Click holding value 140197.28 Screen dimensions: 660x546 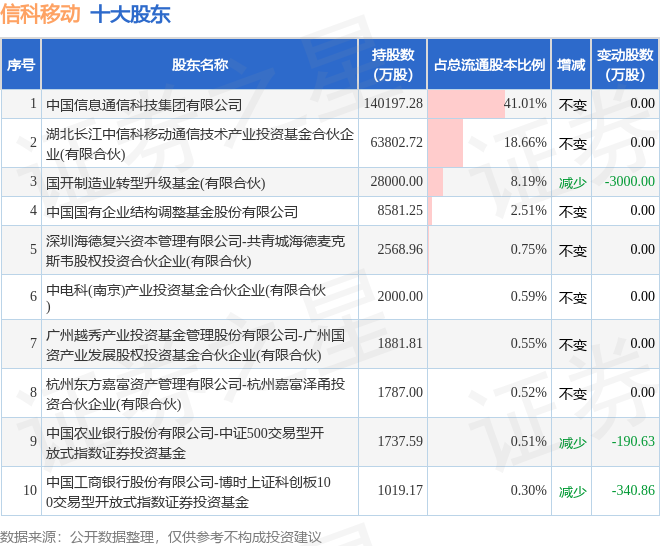[x=393, y=103]
